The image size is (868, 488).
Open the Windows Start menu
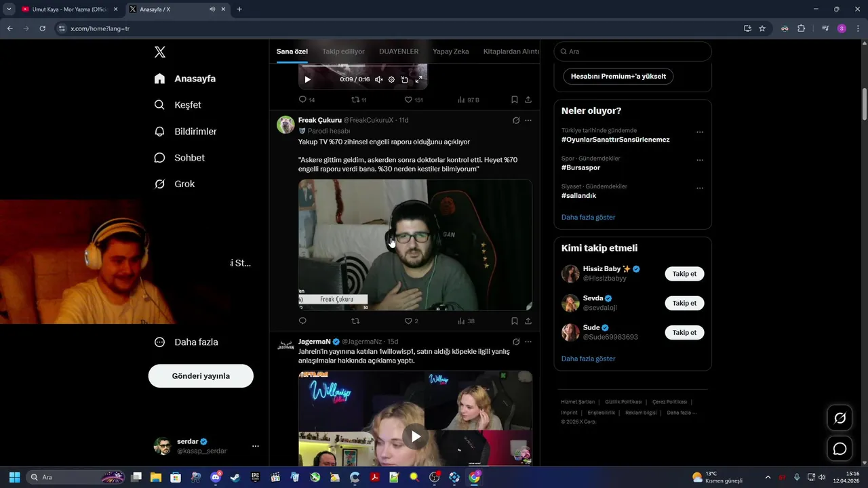14,477
